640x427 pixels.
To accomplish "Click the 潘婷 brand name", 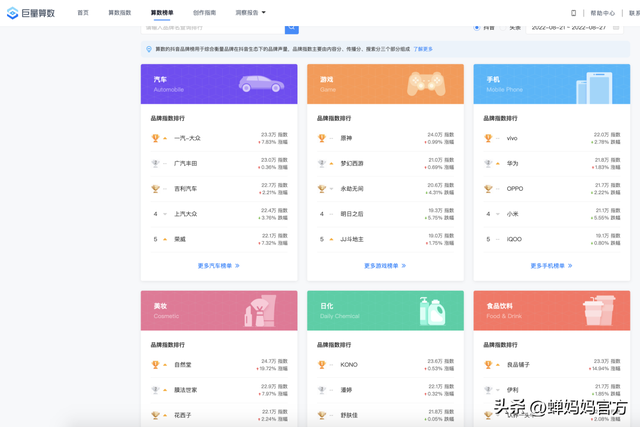I will (346, 390).
